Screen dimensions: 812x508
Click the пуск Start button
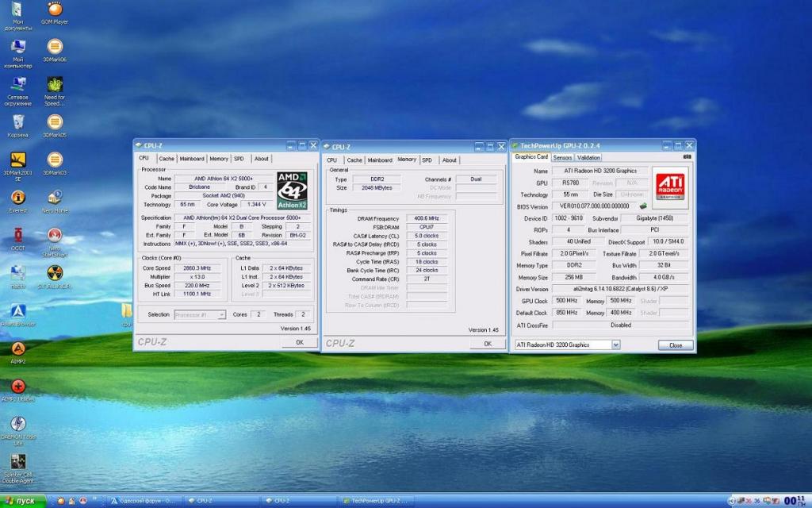point(23,501)
